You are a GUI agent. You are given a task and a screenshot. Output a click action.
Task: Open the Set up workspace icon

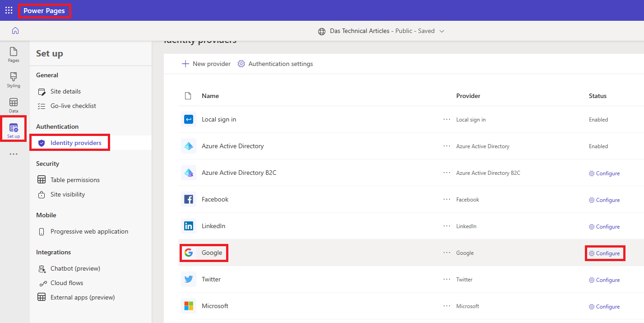coord(14,131)
